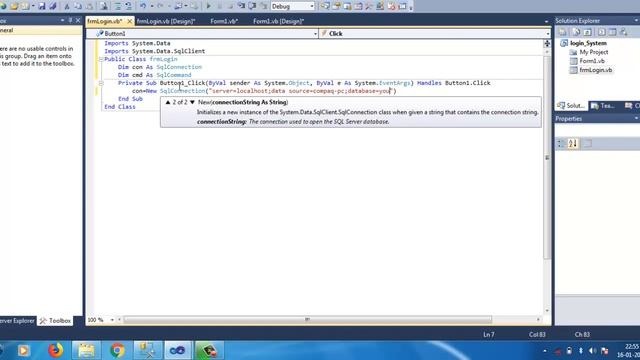Switch to the Toolbox tab
This screenshot has width=640, height=360.
point(55,321)
